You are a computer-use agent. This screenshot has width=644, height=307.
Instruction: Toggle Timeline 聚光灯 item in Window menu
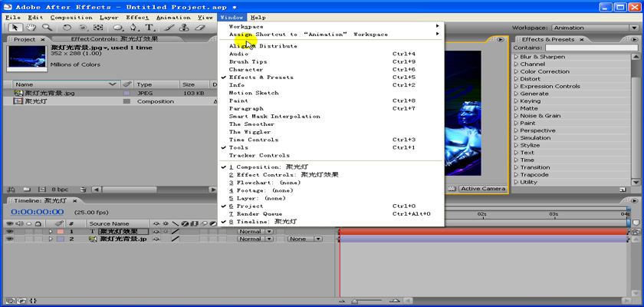tap(330, 222)
